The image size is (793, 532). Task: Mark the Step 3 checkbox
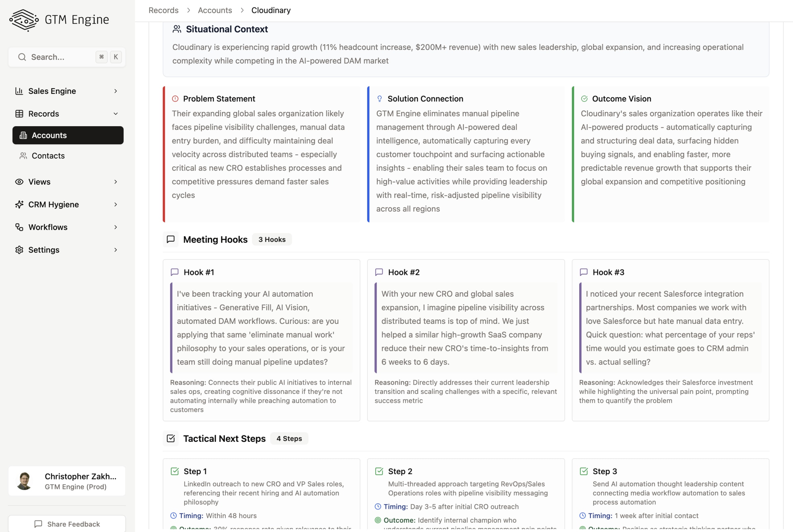pos(584,471)
